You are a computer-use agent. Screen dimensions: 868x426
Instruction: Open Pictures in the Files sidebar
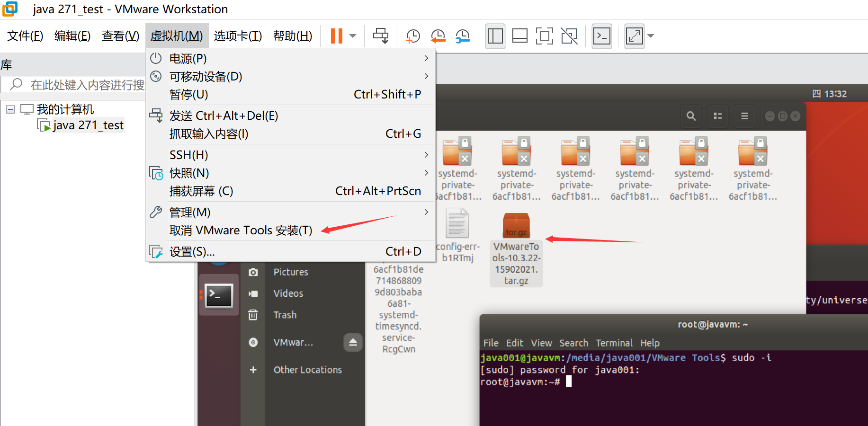point(290,272)
